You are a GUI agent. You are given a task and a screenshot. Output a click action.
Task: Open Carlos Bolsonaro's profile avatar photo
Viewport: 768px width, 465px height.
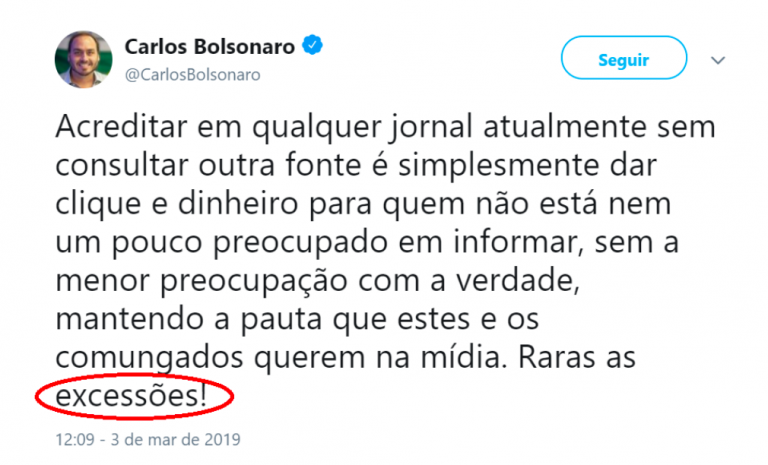[82, 58]
